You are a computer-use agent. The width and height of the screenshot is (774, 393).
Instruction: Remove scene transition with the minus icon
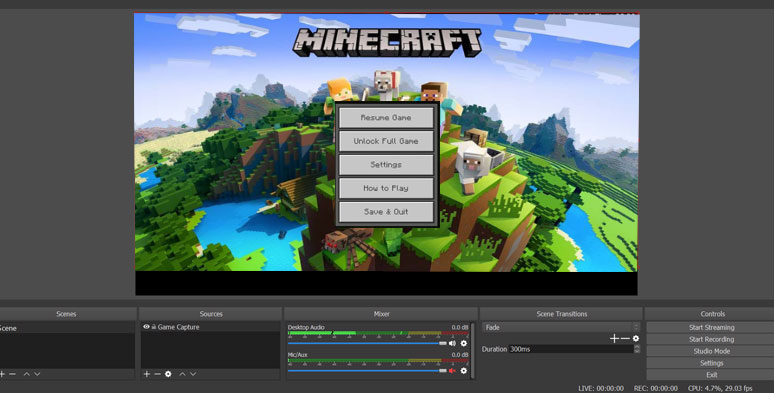[625, 339]
